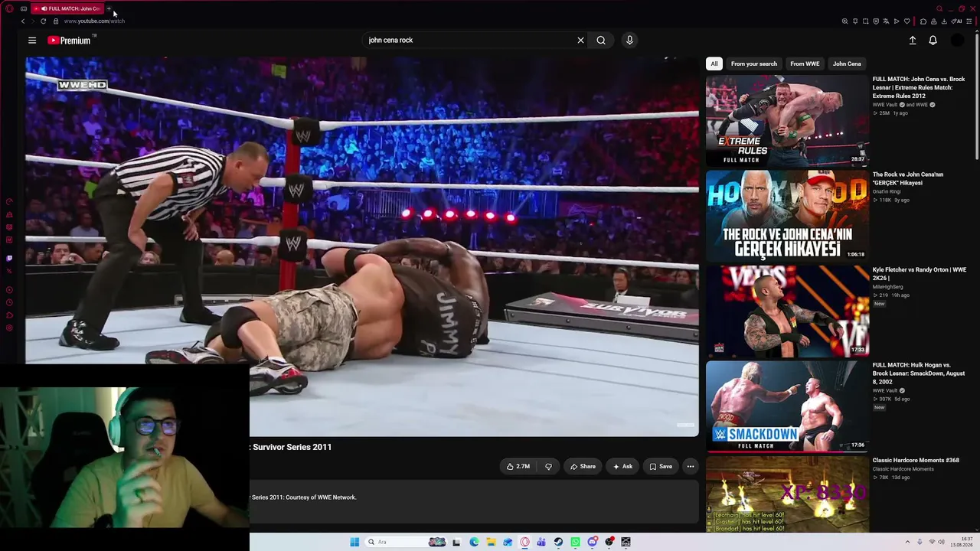Click the WWE video player frame
Image resolution: width=980 pixels, height=551 pixels.
point(362,246)
